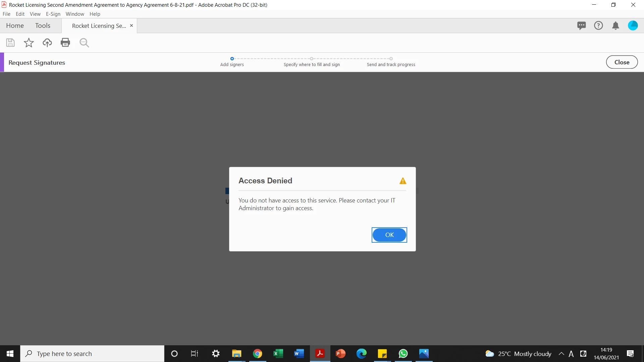Click the Save file icon

point(10,43)
